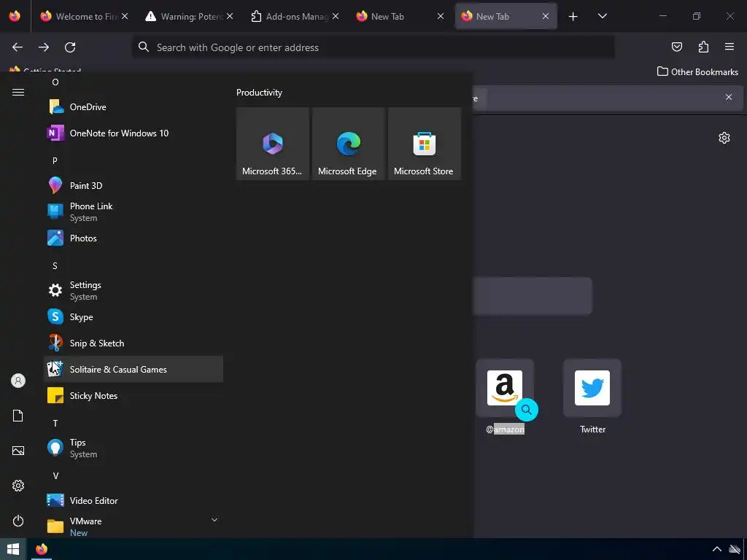Screen dimensions: 747x560
Task: Launch the Photos app
Action: pyautogui.click(x=133, y=238)
